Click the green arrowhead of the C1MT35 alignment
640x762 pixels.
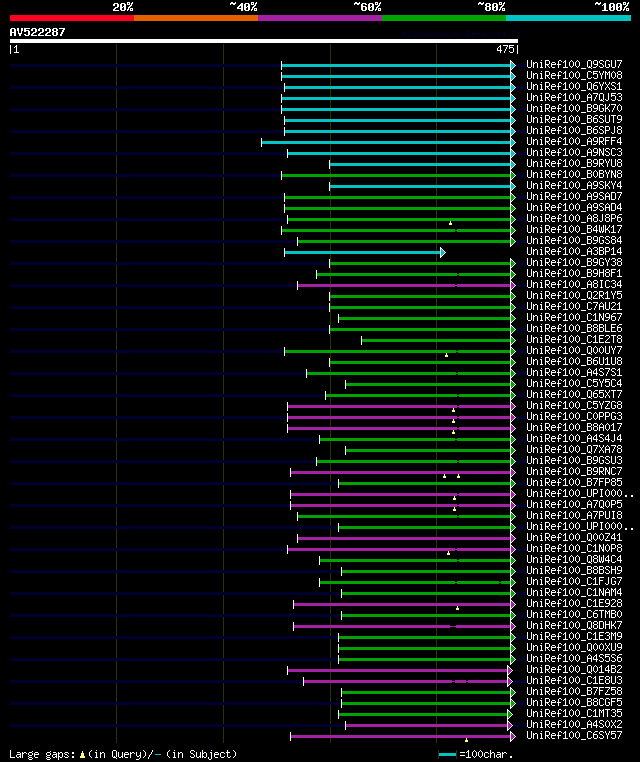tap(510, 714)
